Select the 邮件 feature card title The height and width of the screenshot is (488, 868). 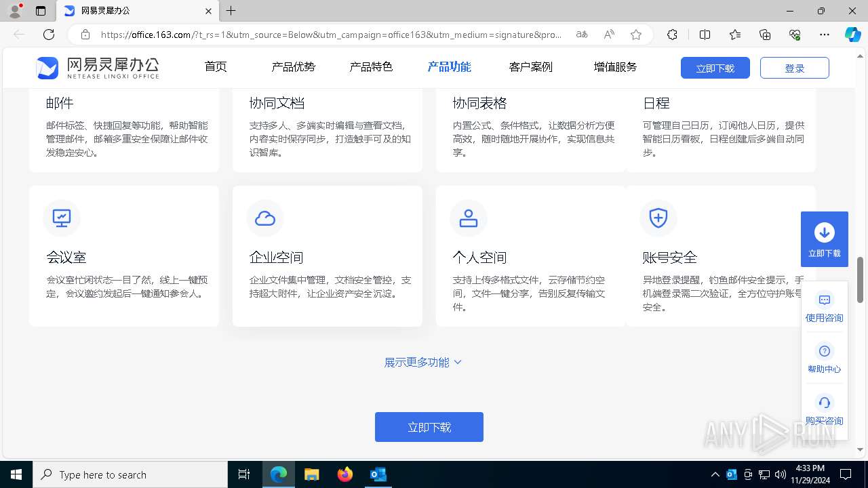coord(60,103)
